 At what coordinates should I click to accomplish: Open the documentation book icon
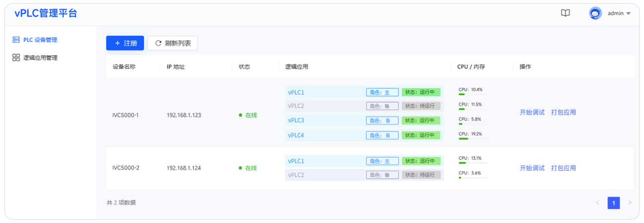coord(565,13)
